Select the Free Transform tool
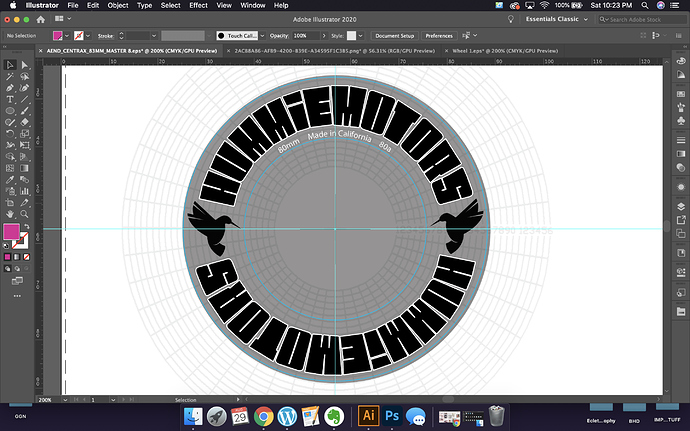 tap(25, 145)
